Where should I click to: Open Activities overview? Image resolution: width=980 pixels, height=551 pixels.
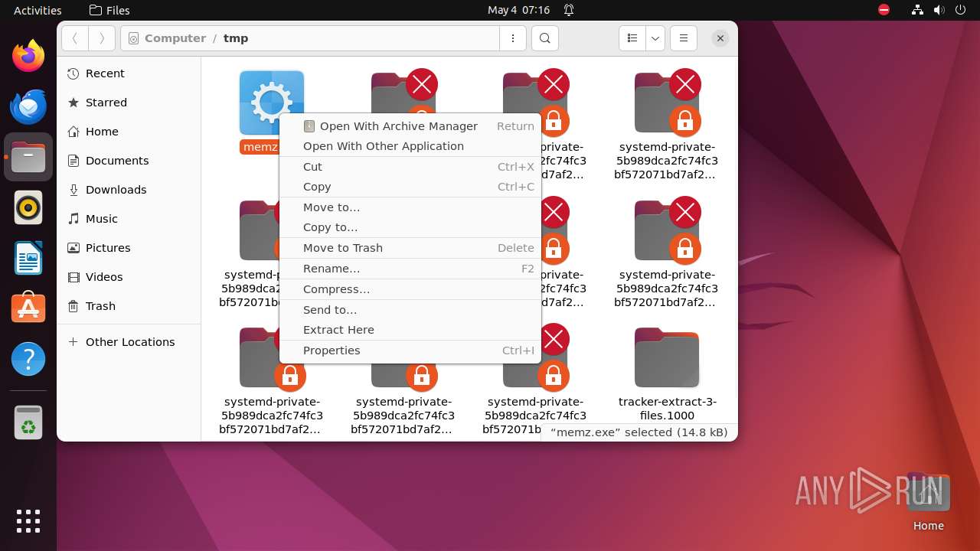click(38, 10)
